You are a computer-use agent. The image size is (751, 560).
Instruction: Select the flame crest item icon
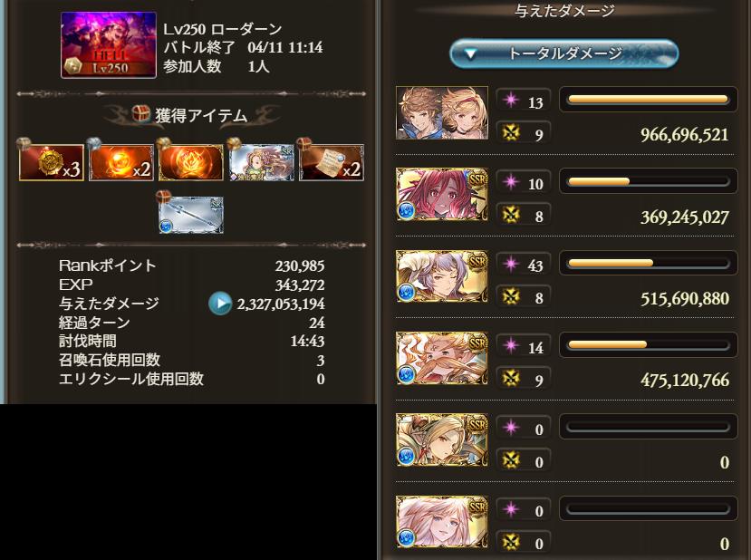(191, 162)
